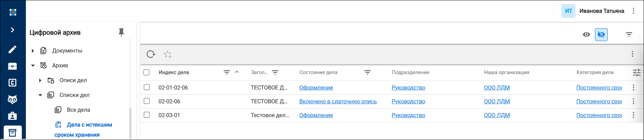Expand the Документы tree node
Viewport: 644px width, 140px height.
tap(33, 51)
